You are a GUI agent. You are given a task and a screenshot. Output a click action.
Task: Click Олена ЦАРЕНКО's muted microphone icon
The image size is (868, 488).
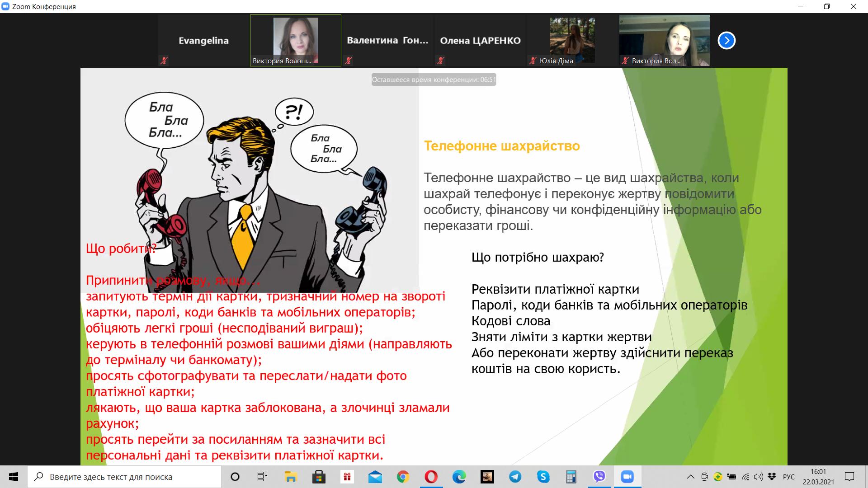[x=441, y=61]
